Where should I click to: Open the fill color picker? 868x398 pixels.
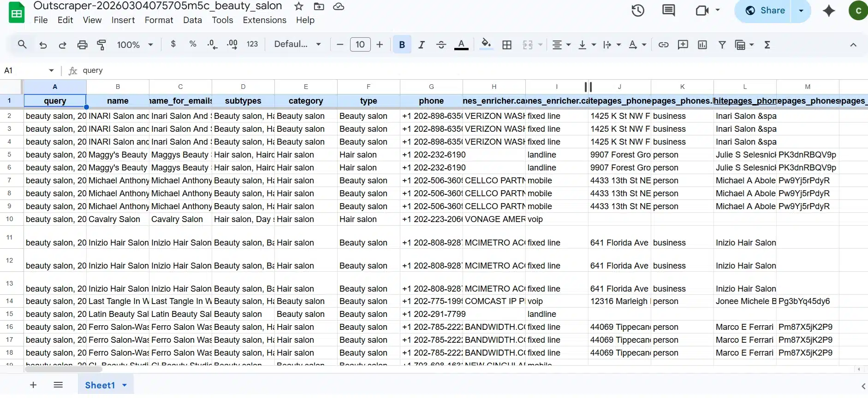(x=486, y=45)
